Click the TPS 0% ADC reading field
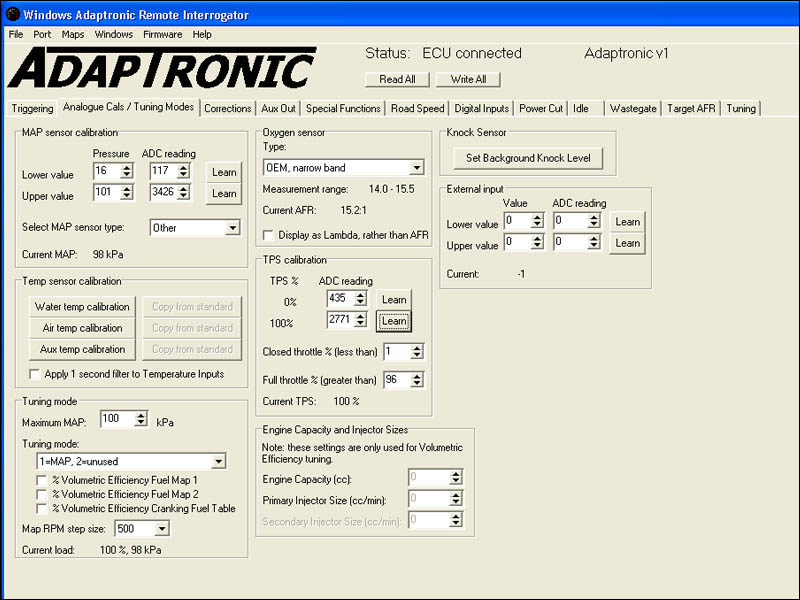Screen dimensions: 800x600 coord(340,298)
